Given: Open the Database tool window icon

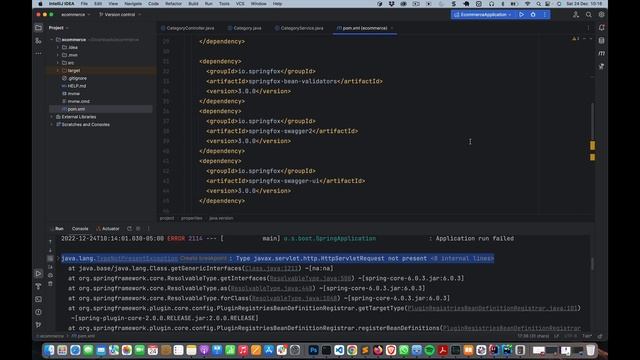Looking at the screenshot, I should click(602, 40).
